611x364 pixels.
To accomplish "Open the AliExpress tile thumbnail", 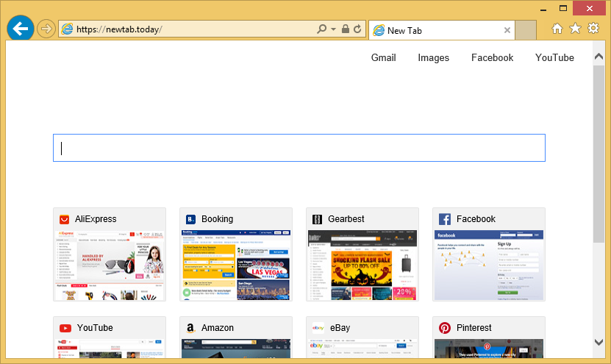I will (110, 265).
